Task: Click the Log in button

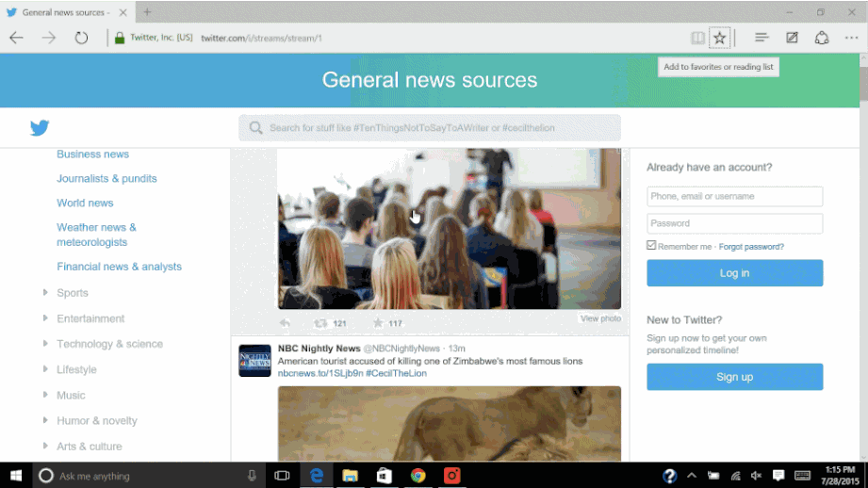Action: (x=734, y=273)
